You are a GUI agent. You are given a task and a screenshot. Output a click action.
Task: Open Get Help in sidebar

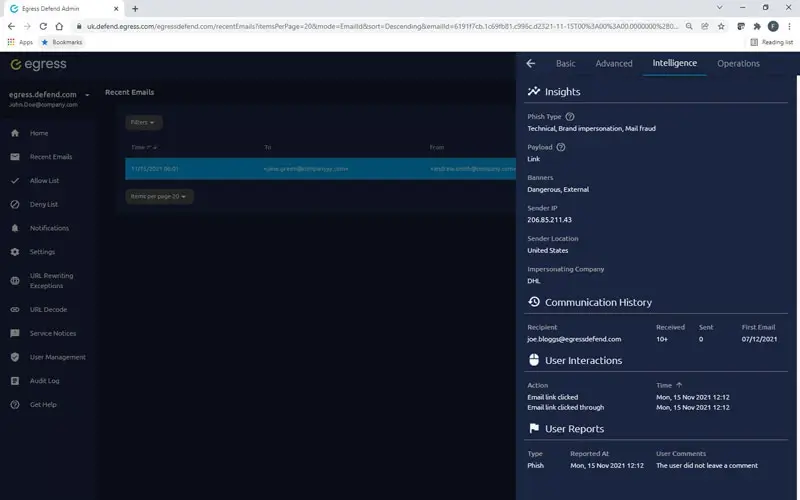coord(43,405)
